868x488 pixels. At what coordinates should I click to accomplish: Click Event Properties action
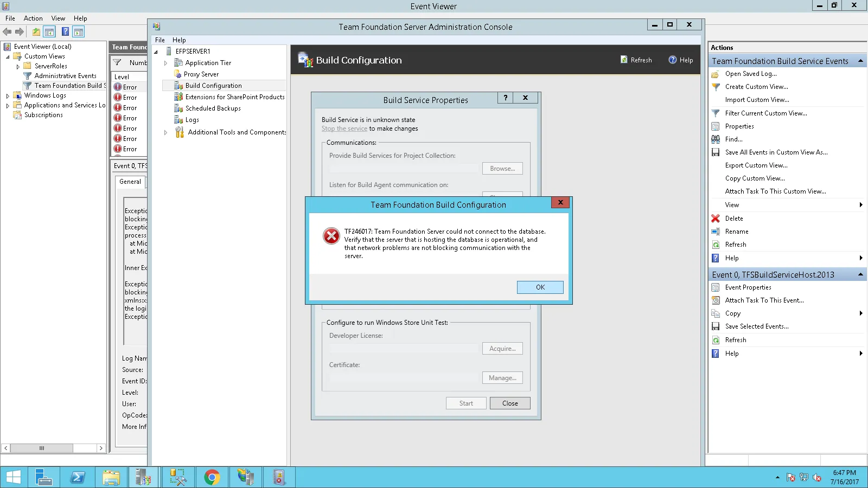[748, 287]
